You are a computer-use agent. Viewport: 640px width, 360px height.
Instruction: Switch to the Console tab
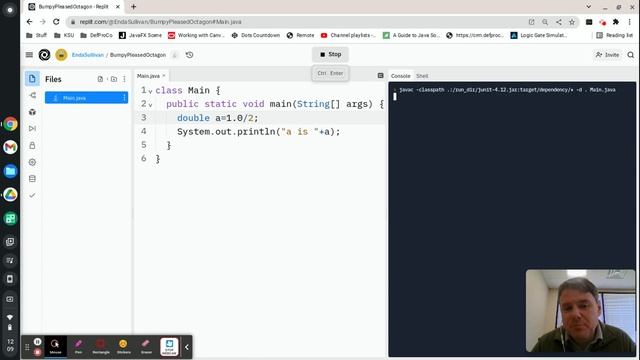(x=400, y=76)
